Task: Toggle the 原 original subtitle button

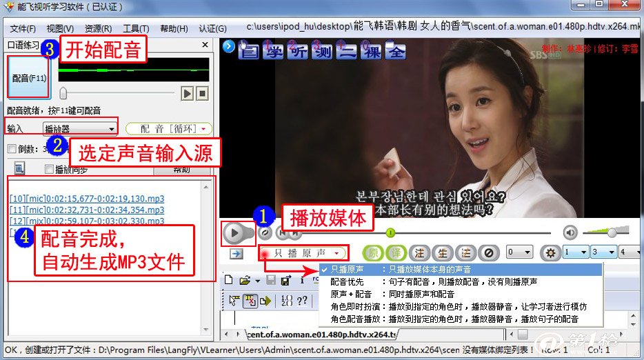Action: point(372,252)
